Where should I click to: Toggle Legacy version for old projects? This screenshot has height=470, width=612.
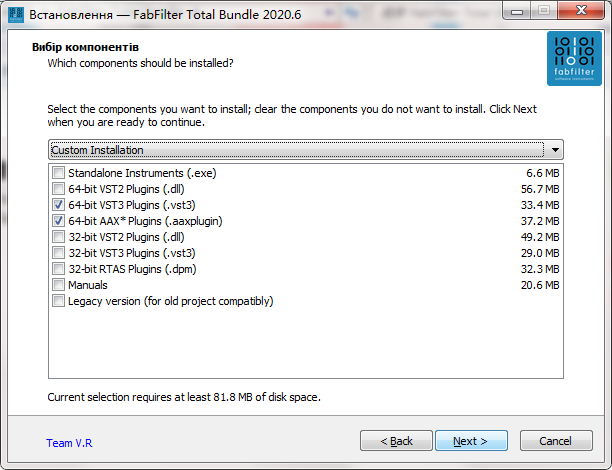tap(58, 301)
